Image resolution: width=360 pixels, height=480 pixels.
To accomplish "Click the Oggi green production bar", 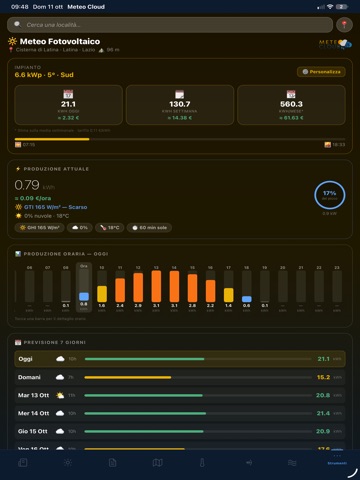I will (144, 359).
